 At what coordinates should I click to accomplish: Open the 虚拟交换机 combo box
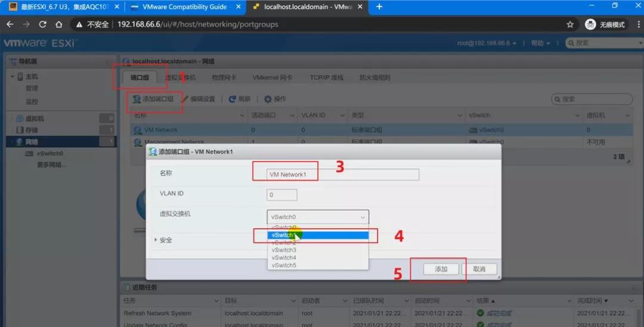click(318, 217)
